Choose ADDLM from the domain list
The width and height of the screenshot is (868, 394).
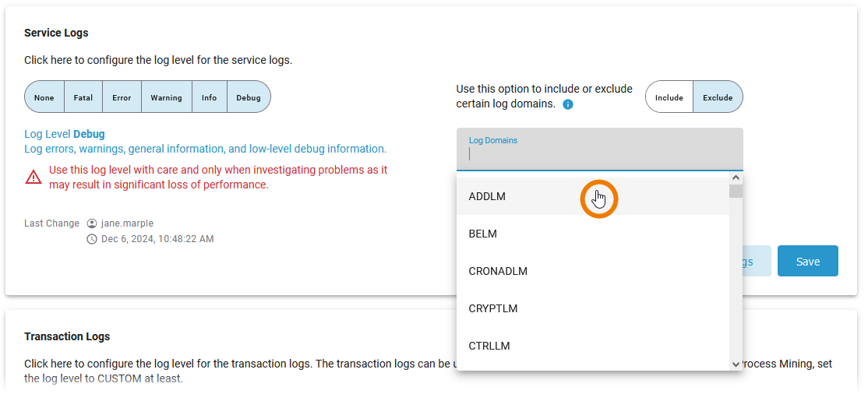click(488, 196)
